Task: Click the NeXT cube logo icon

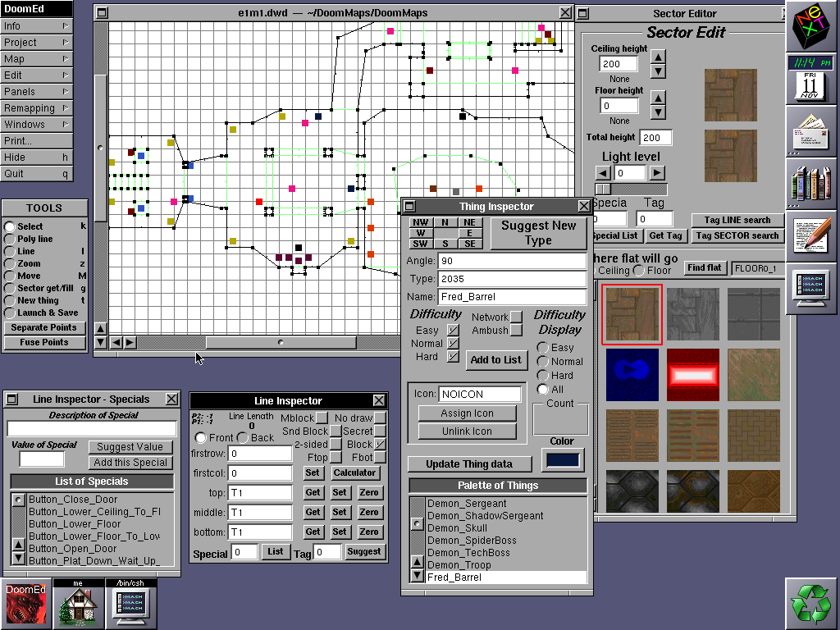Action: pos(812,27)
